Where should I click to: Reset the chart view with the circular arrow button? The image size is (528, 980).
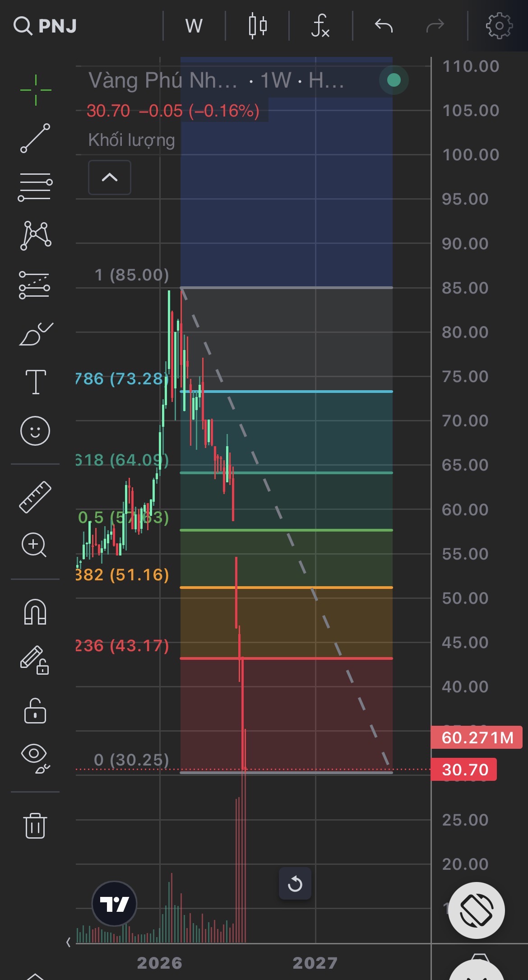tap(295, 883)
